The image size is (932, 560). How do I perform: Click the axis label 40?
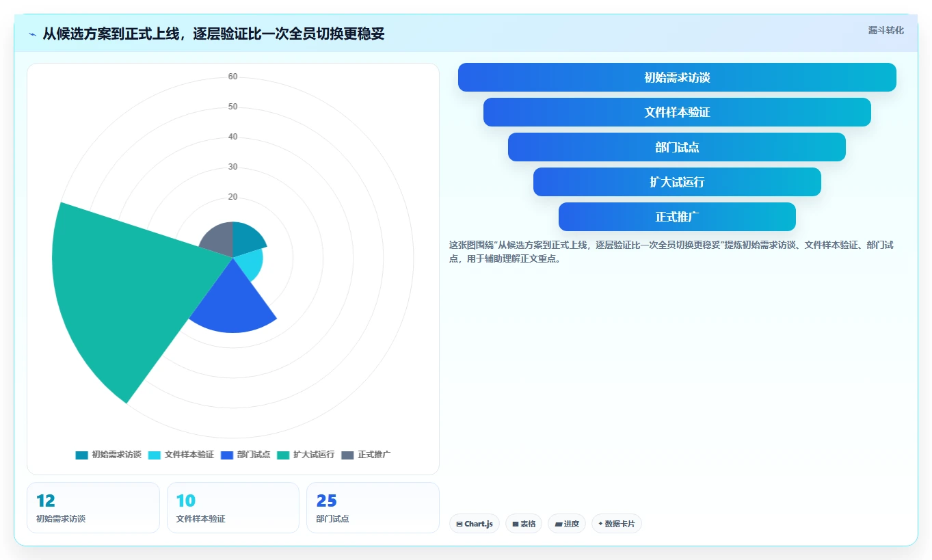click(233, 137)
